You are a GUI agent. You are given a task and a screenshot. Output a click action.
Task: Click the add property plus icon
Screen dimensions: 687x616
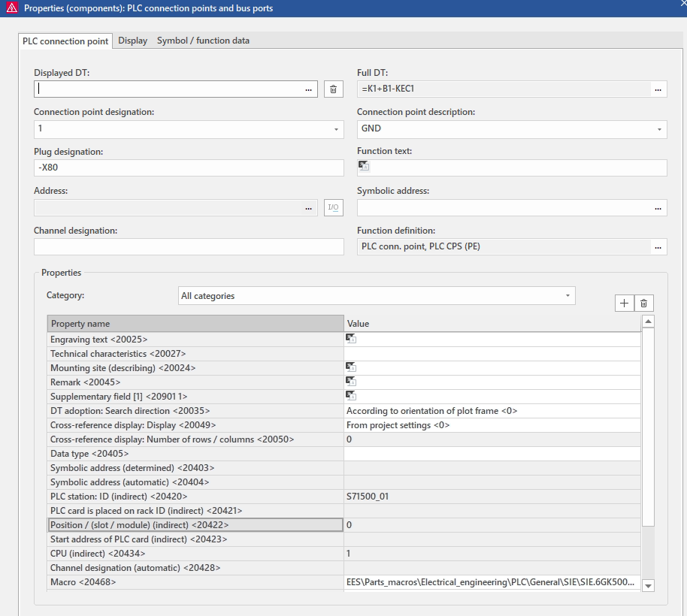(x=624, y=303)
